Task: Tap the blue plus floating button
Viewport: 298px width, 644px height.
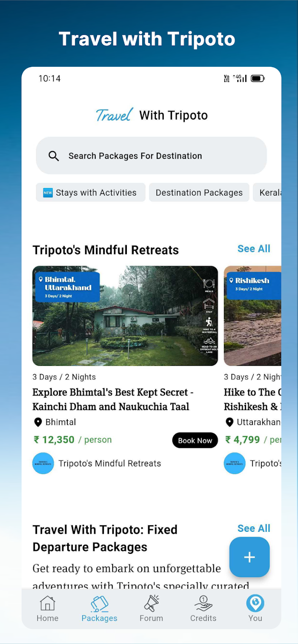Action: (x=249, y=557)
